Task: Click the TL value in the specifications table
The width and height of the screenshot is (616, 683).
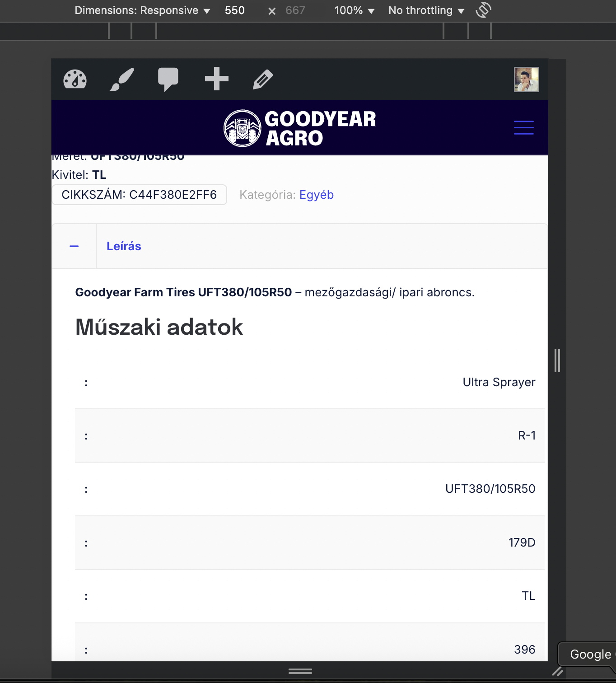Action: 528,596
